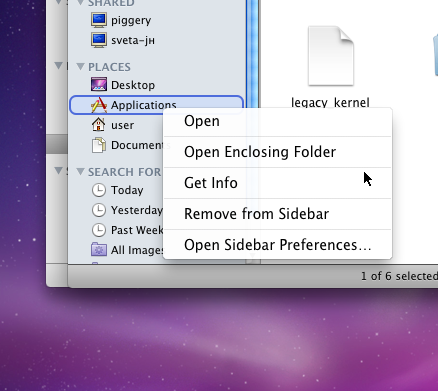
Task: Select Remove from Sidebar option
Action: point(278,214)
